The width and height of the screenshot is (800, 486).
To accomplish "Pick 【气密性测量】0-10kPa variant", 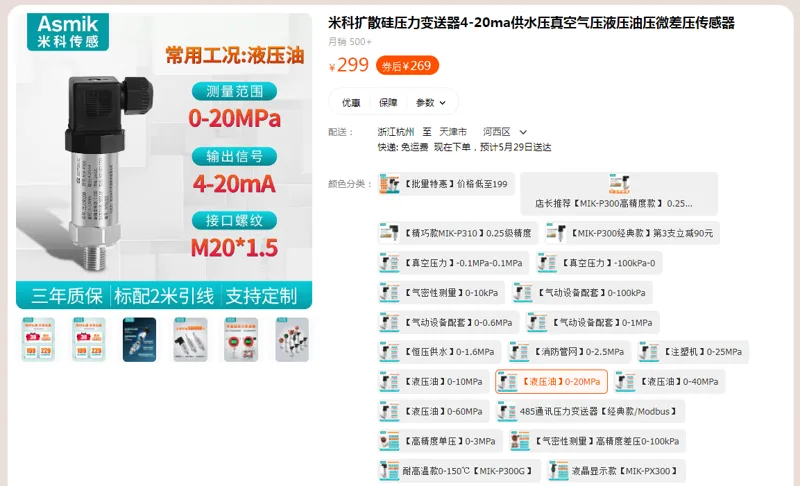I will point(441,293).
